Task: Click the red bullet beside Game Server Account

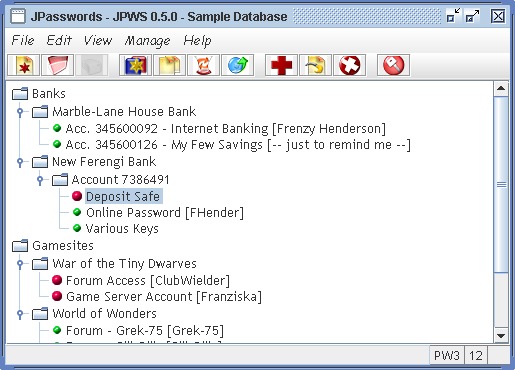Action: (57, 296)
